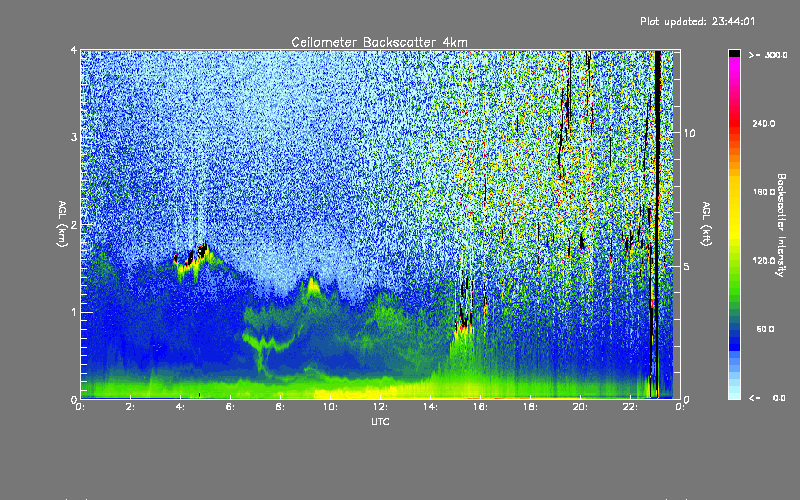Click the '240.0' colorbar value
This screenshot has width=800, height=500.
764,123
